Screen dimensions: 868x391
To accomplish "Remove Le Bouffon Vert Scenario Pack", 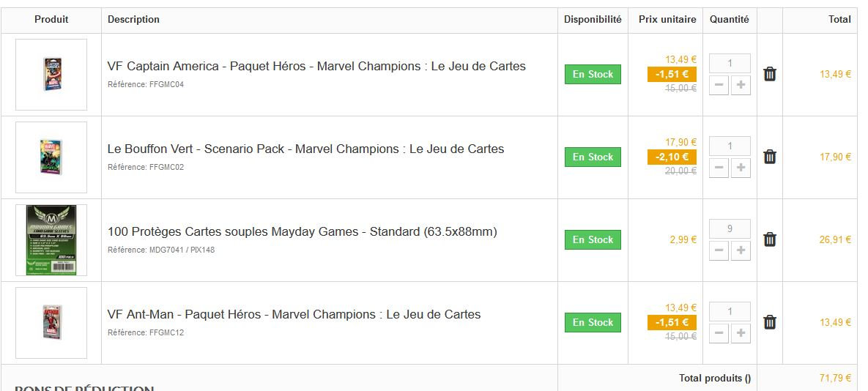I will coord(769,157).
